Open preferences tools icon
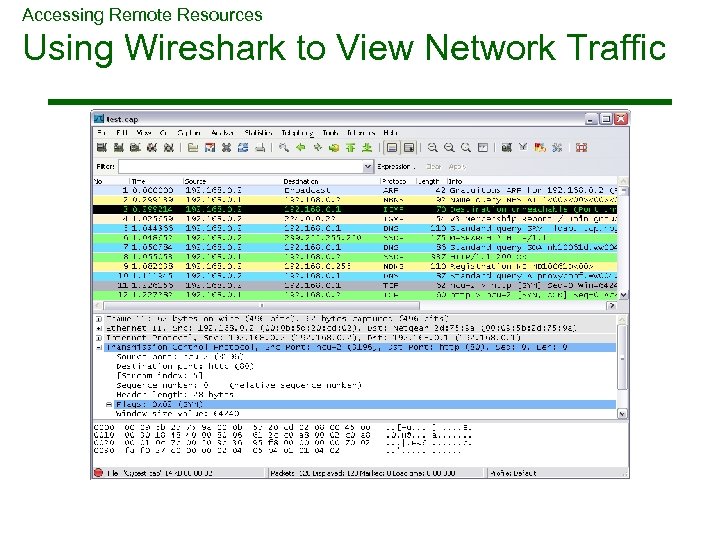This screenshot has width=720, height=540. (557, 147)
